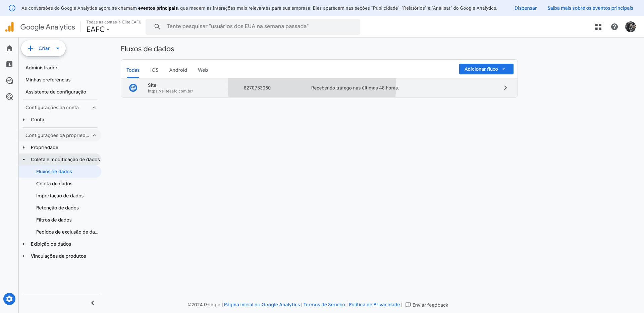This screenshot has height=313, width=644.
Task: Click the info icon in the banner
Action: pos(12,8)
